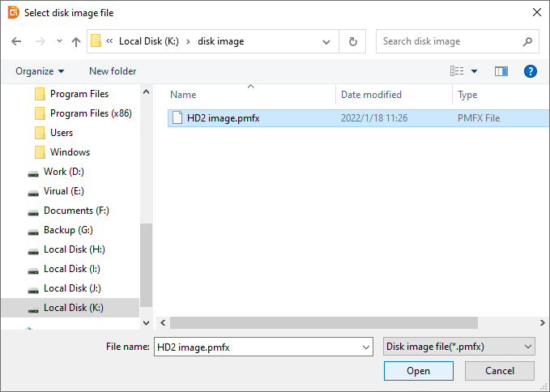
Task: Open the Disk image file type dropdown
Action: tap(458, 347)
